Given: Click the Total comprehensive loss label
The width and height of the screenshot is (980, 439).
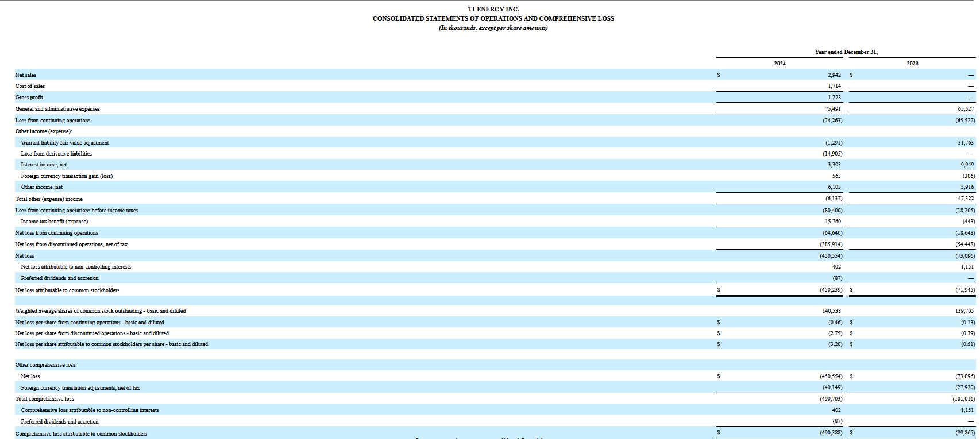Looking at the screenshot, I should [x=44, y=399].
